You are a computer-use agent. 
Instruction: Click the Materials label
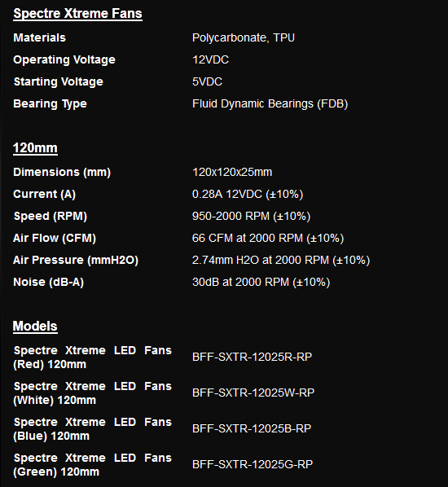39,37
